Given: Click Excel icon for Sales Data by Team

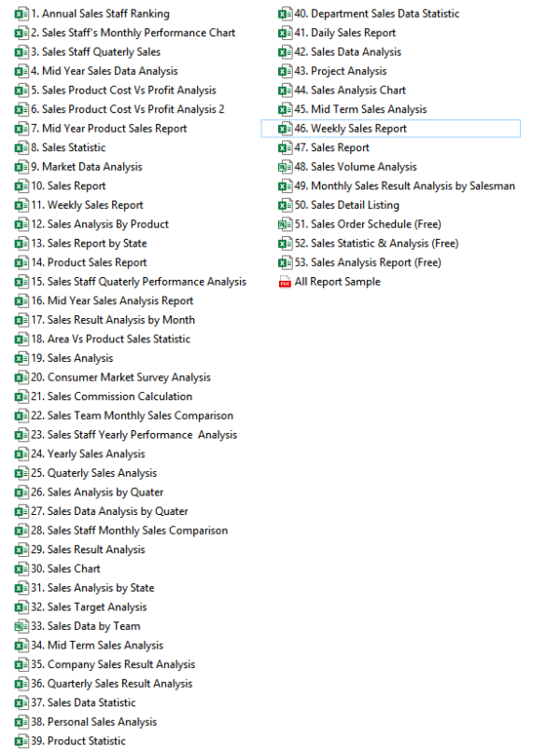Looking at the screenshot, I should click(x=21, y=626).
